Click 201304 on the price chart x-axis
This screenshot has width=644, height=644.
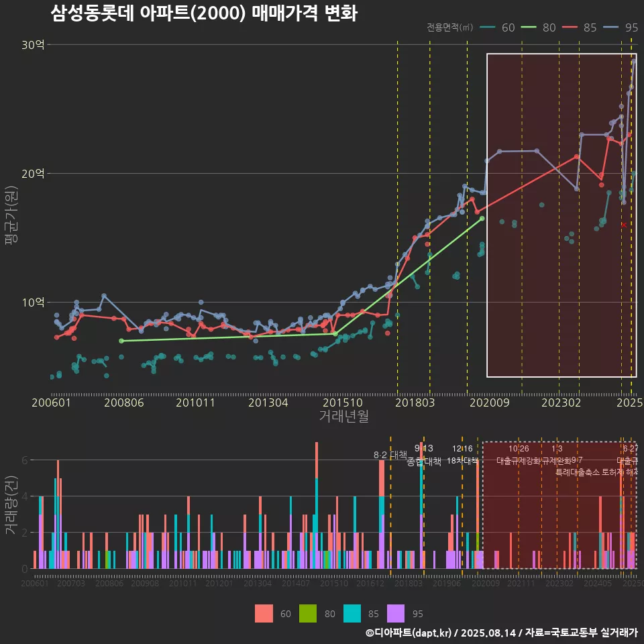click(268, 402)
